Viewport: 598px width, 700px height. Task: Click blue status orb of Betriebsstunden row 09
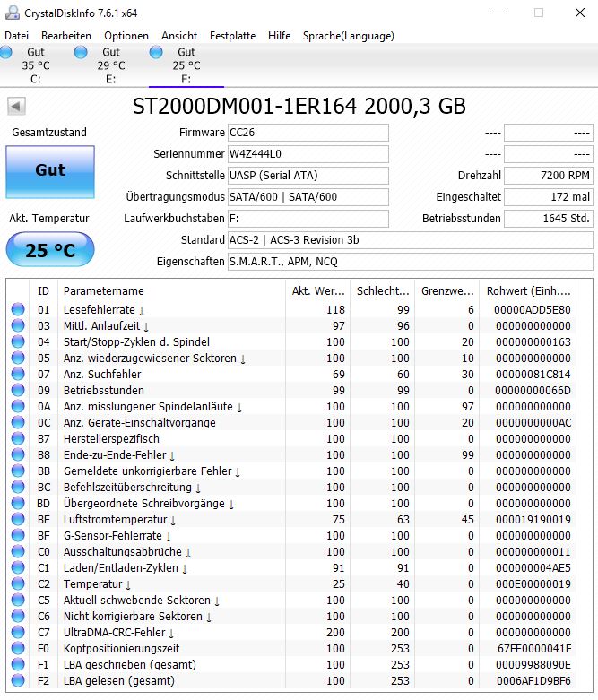click(x=18, y=390)
